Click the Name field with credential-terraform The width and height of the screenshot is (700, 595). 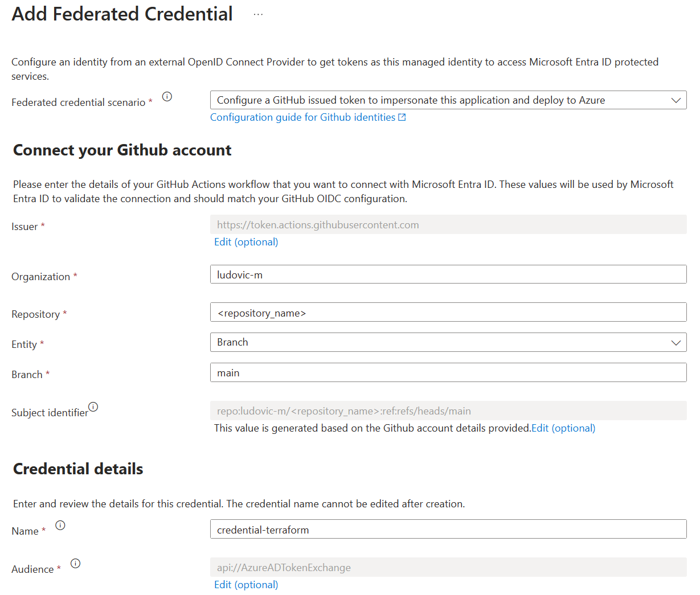pos(448,530)
